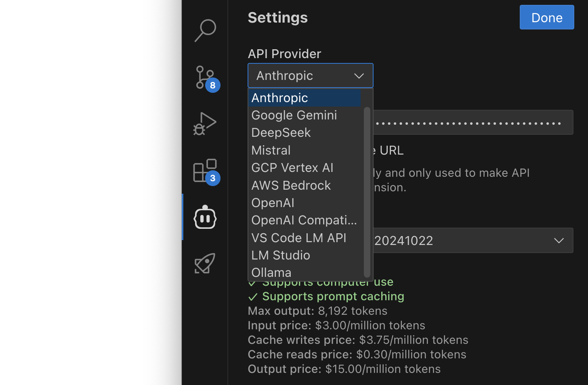Click the robot face Cline icon

[205, 218]
